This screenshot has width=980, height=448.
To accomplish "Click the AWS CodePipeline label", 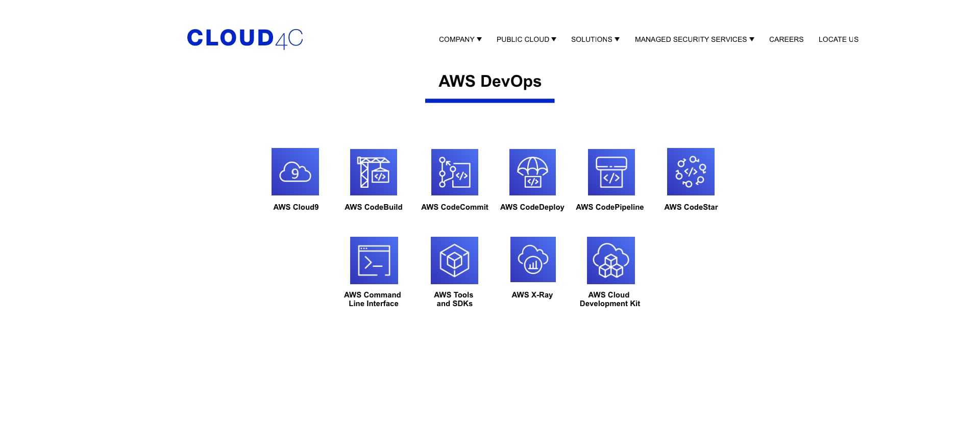I will [610, 207].
